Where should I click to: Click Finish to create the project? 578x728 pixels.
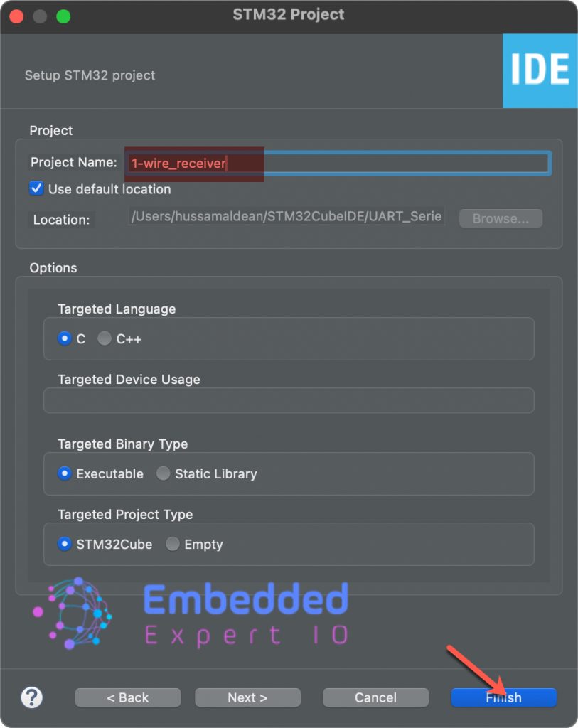click(503, 697)
